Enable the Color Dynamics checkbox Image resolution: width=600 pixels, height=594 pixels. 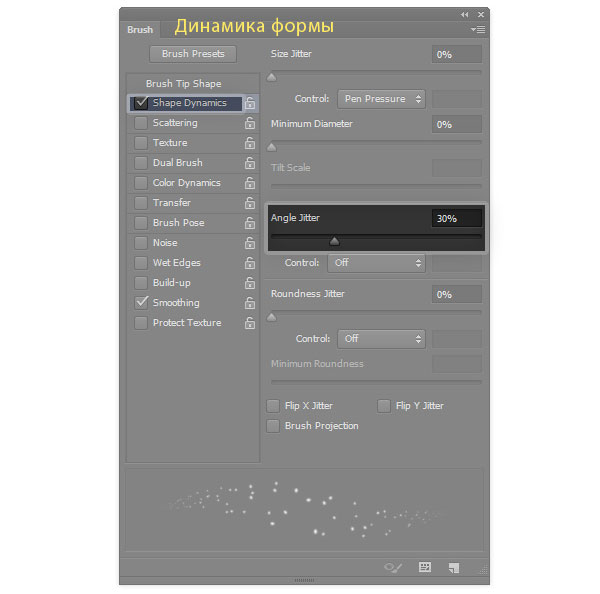pyautogui.click(x=141, y=183)
